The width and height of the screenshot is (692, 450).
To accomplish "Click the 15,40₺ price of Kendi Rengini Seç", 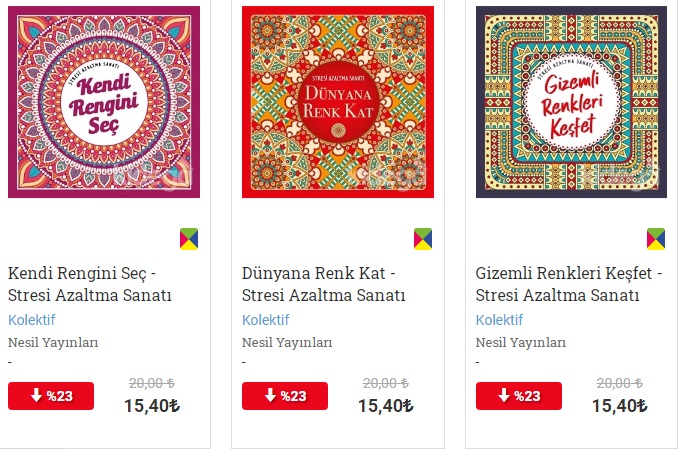I will click(x=152, y=405).
